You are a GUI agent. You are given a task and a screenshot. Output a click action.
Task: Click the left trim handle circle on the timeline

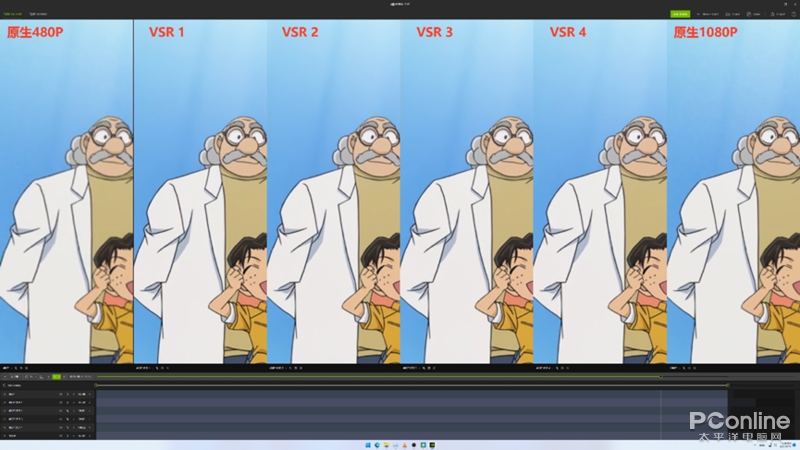click(96, 385)
